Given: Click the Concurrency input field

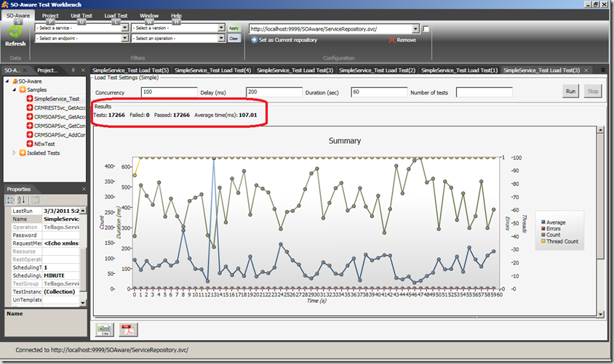Looking at the screenshot, I should (x=170, y=92).
